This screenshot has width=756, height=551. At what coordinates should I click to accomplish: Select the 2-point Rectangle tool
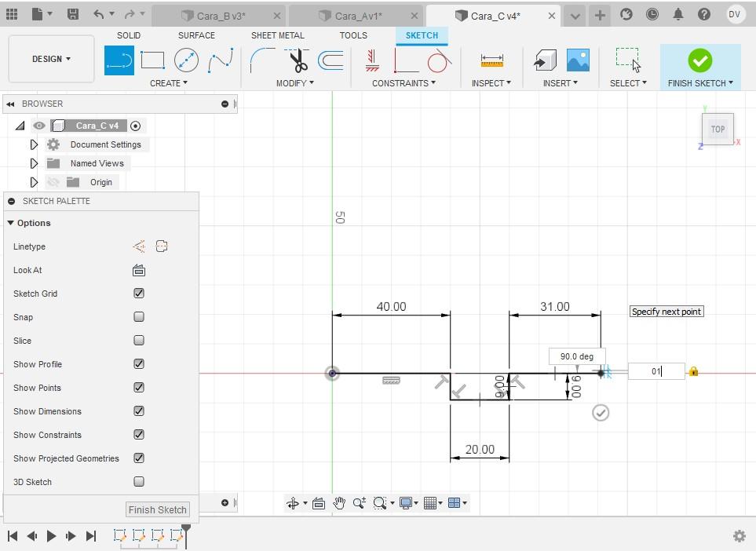[x=152, y=60]
